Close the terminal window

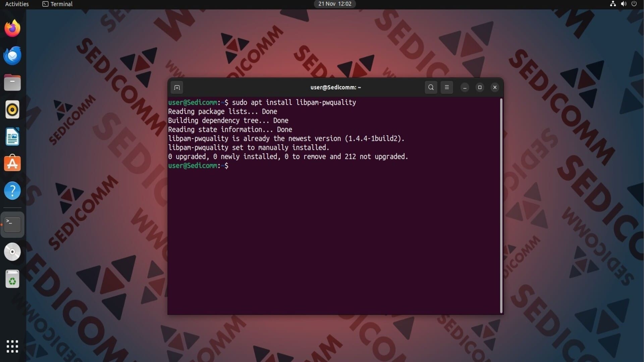coord(495,87)
